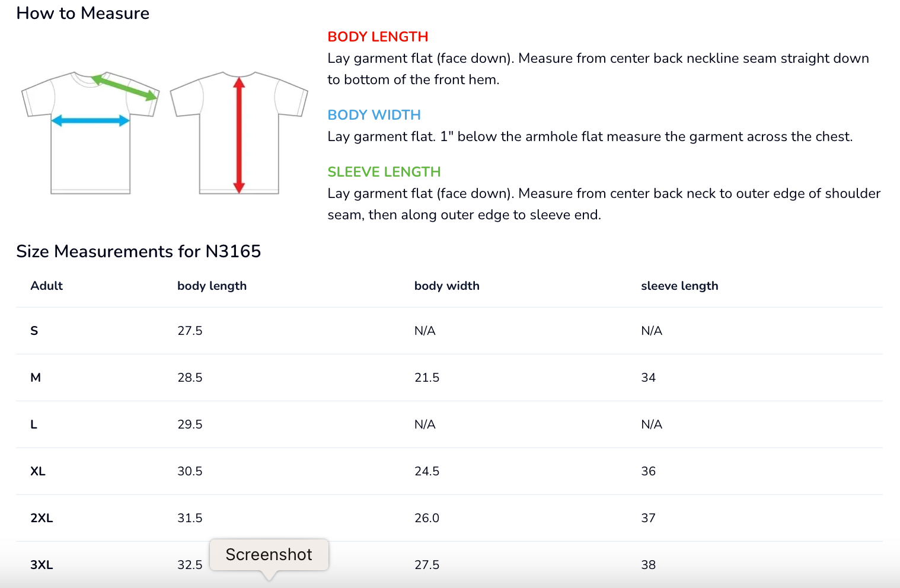Click the blue body width arrow
The height and width of the screenshot is (588, 900).
(x=91, y=121)
